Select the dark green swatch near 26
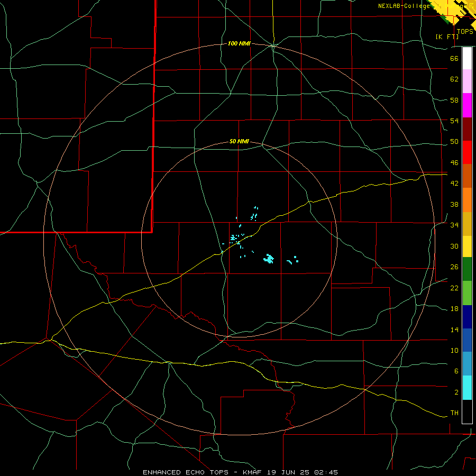476x476 pixels. 467,269
